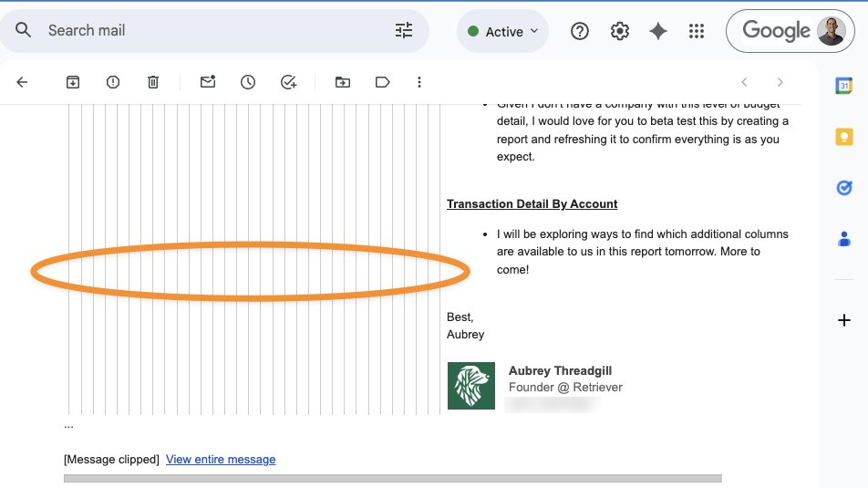This screenshot has height=488, width=868.
Task: Go back to inbox arrow
Action: tap(22, 82)
